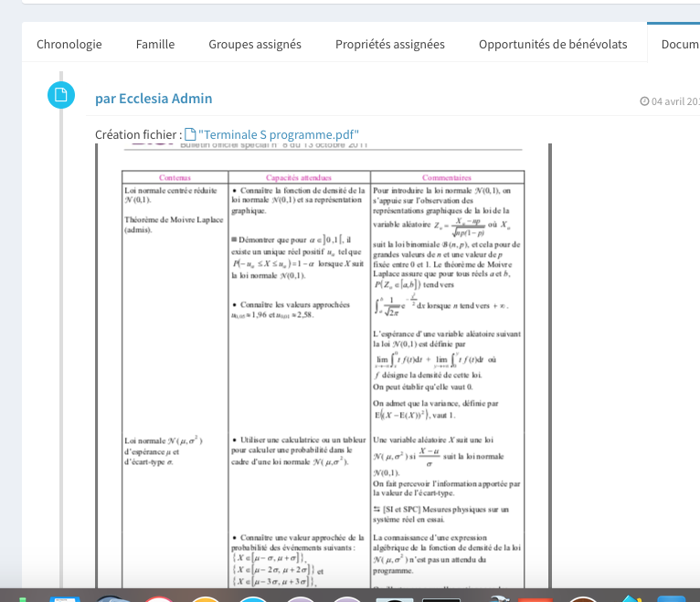Click the Commentaires column header
Screen dimensions: 700x602
tap(447, 177)
